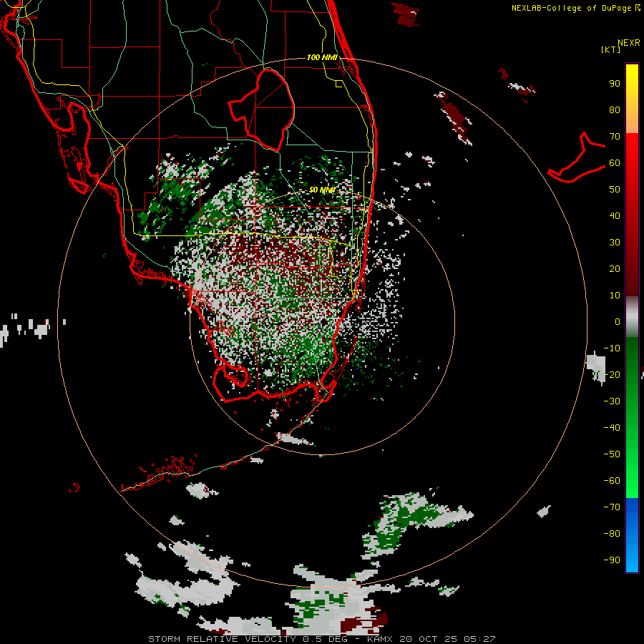Click the 50 value on the velocity scale
This screenshot has height=644, width=644.
pos(615,190)
